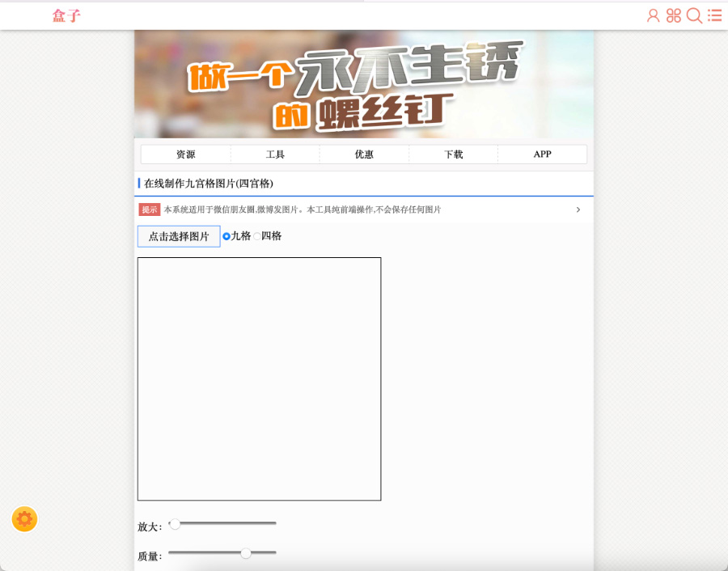Click the empty image preview canvas
This screenshot has height=571, width=728.
point(259,379)
